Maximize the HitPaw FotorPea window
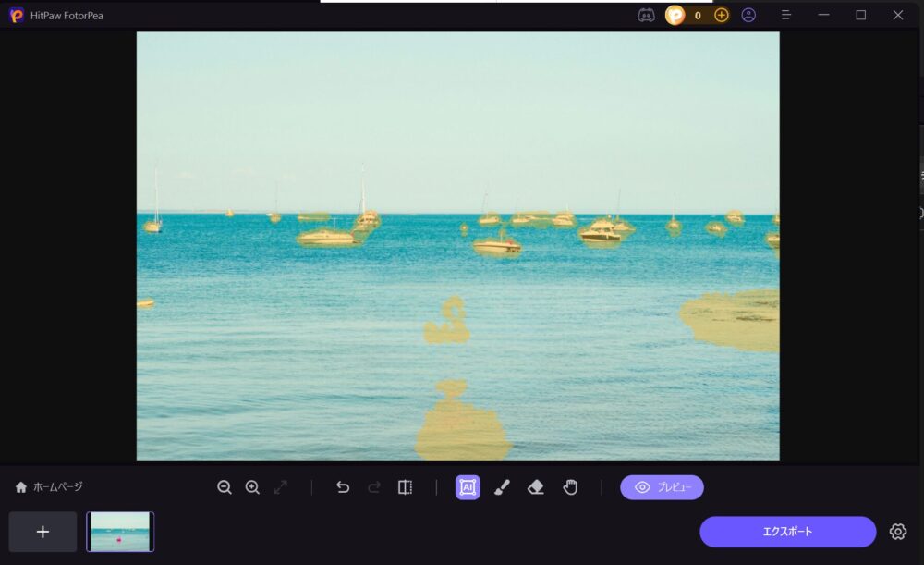Screen dimensions: 924x565 pyautogui.click(x=861, y=16)
